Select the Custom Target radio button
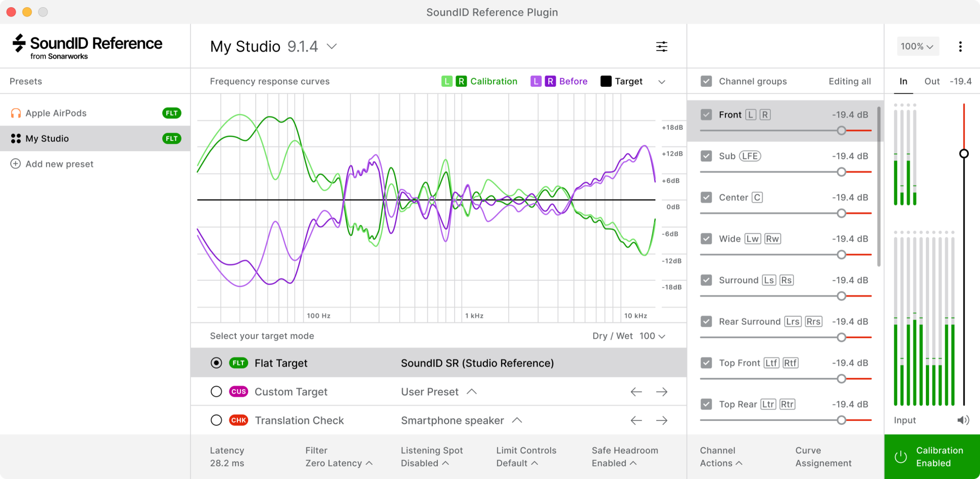Viewport: 980px width, 479px height. 216,392
